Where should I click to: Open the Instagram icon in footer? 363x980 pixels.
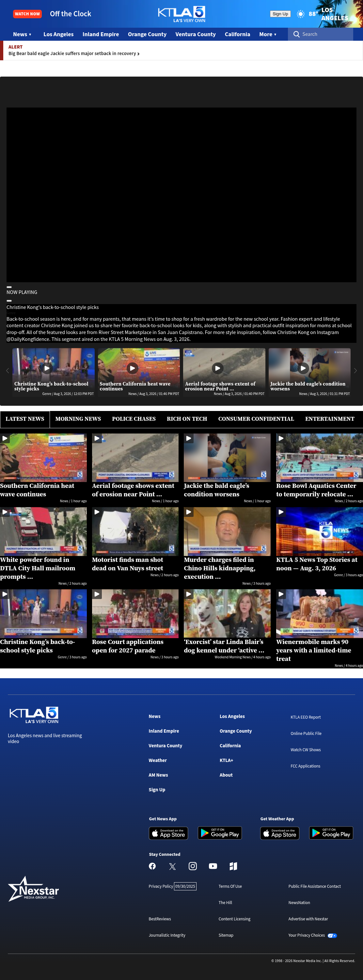(193, 866)
